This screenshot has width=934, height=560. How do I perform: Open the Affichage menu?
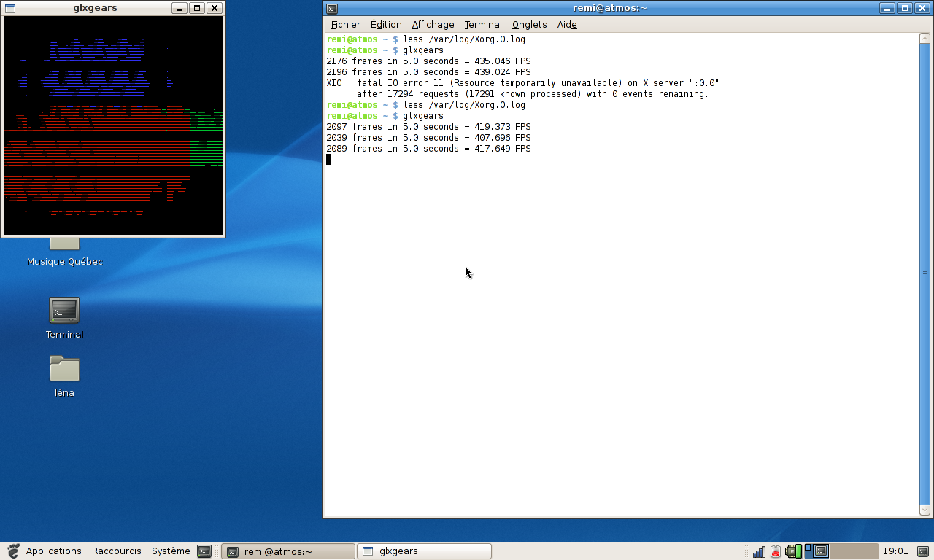(x=433, y=24)
